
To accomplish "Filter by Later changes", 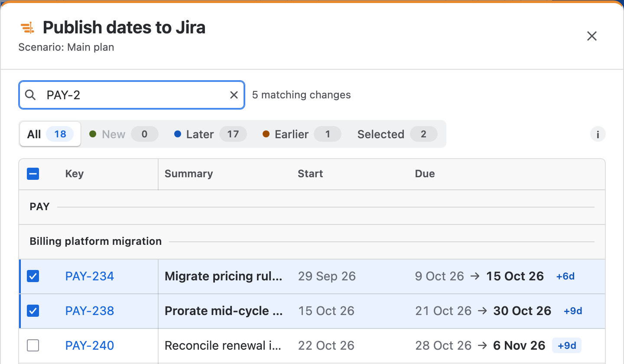I will pos(210,134).
